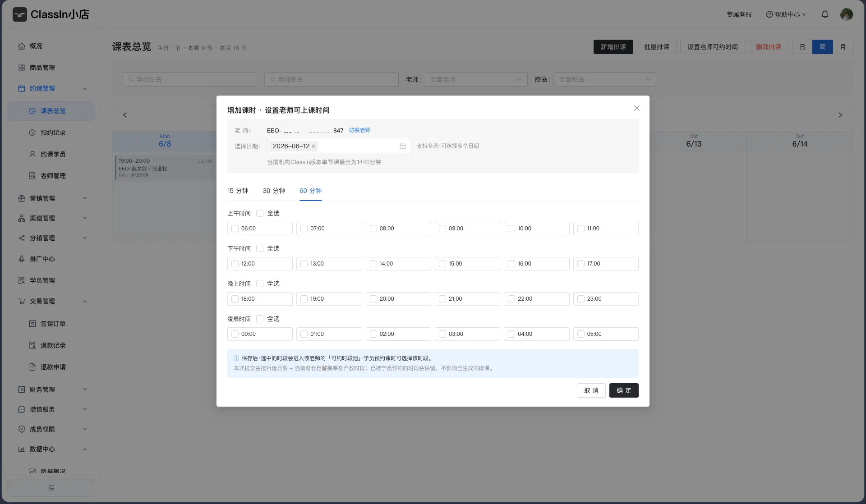The height and width of the screenshot is (504, 866).
Task: Click the 财务管理 wallet icon
Action: [x=22, y=389]
